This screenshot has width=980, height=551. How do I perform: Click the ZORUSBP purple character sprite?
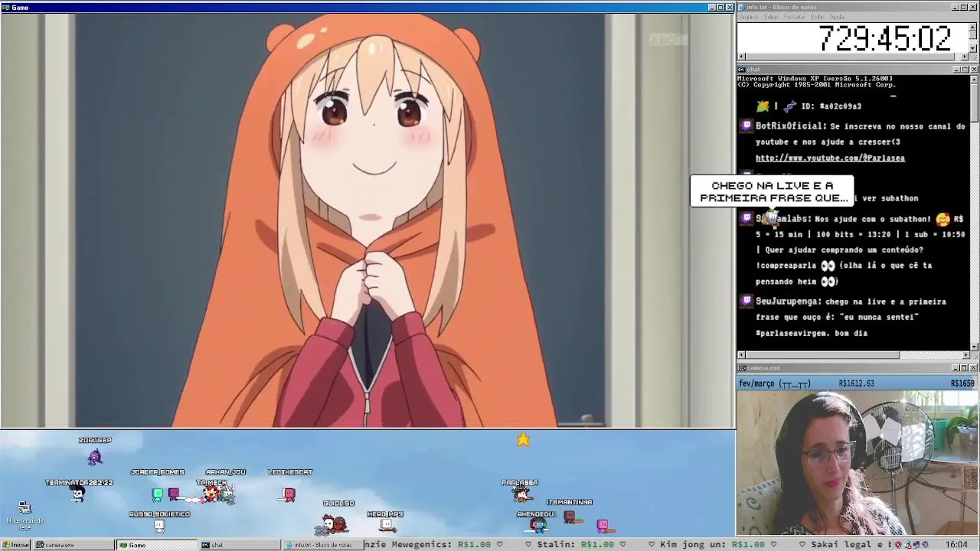(95, 457)
